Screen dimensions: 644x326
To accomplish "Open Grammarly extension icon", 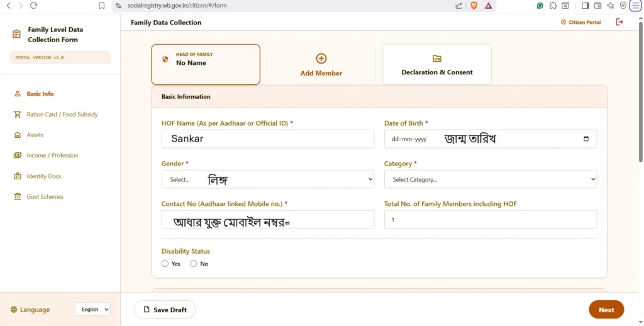I will pos(540,6).
